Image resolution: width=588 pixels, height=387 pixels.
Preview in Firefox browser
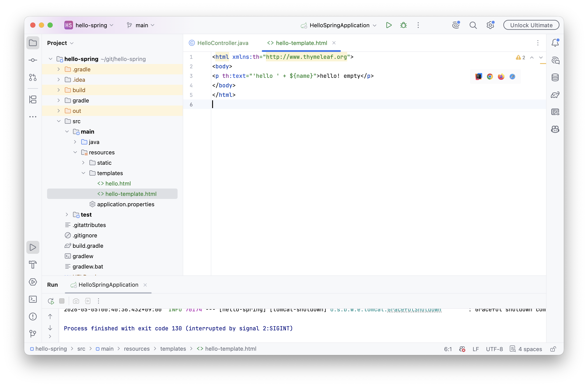(501, 77)
